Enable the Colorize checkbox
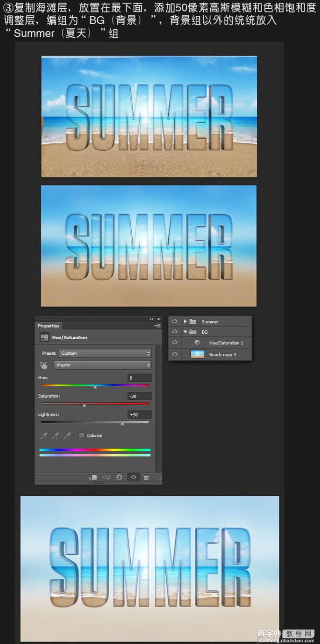Viewport: 320px width, 644px height. click(x=82, y=435)
